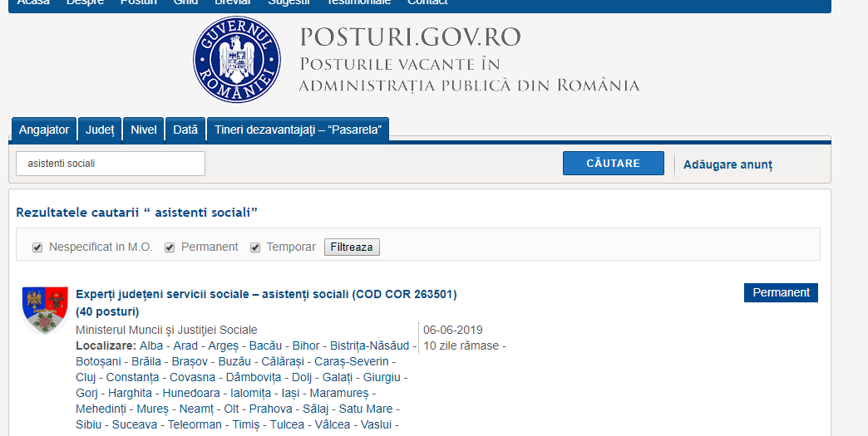
Task: Focus the search field containing "asistenti sociali"
Action: coord(111,164)
